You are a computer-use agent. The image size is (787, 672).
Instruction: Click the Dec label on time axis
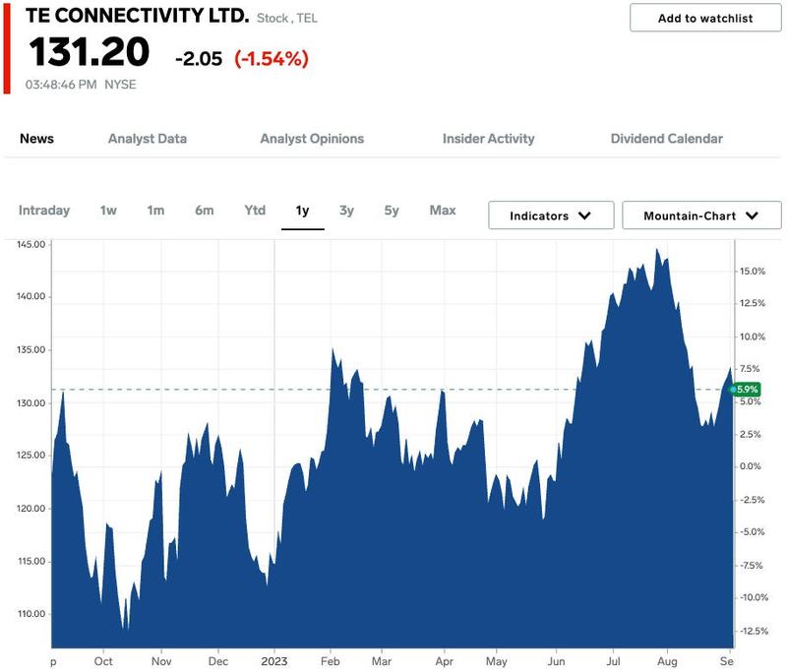pos(218,661)
